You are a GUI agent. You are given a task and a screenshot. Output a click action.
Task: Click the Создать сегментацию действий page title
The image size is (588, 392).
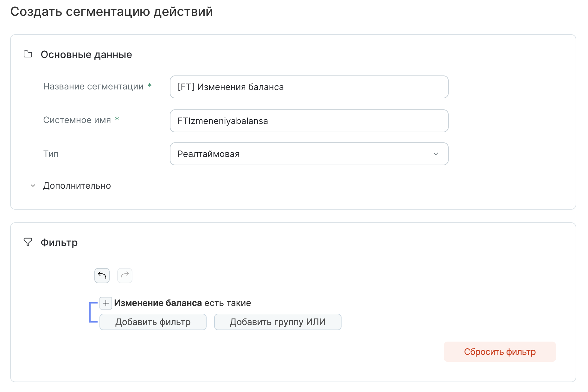(x=112, y=12)
